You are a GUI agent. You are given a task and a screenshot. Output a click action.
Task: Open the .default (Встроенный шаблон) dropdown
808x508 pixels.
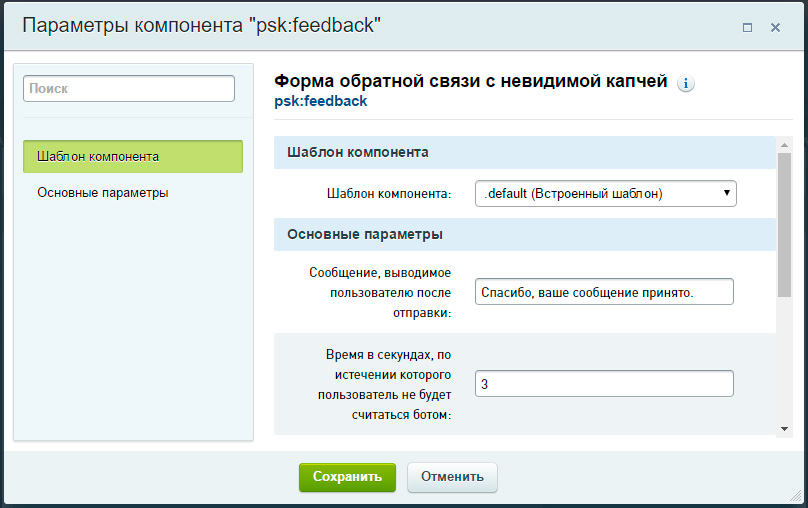pos(605,193)
